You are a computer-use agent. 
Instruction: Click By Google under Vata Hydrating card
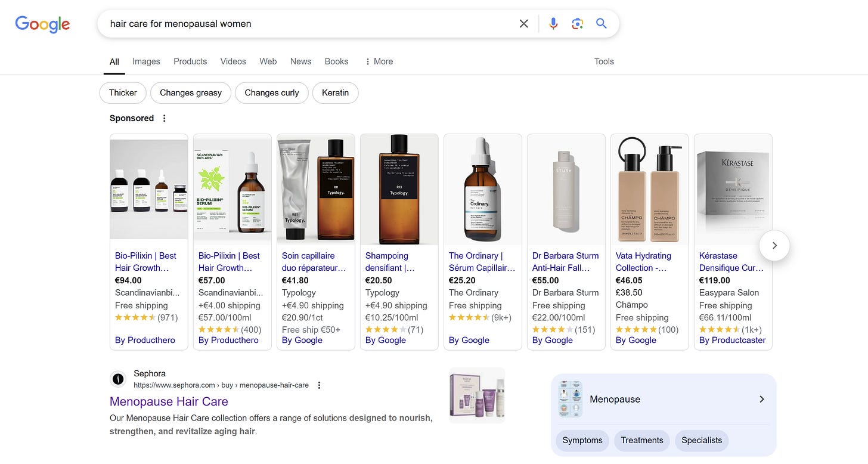[x=636, y=340]
